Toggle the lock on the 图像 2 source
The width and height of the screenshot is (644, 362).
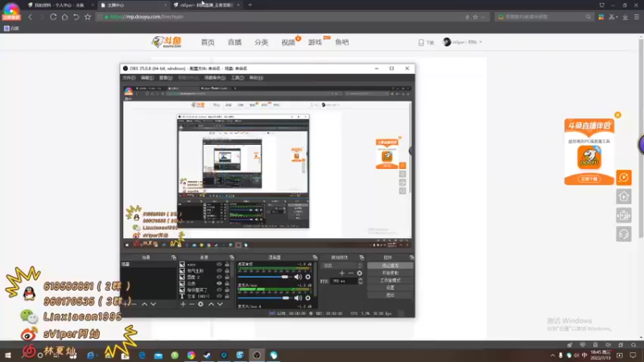(x=227, y=277)
